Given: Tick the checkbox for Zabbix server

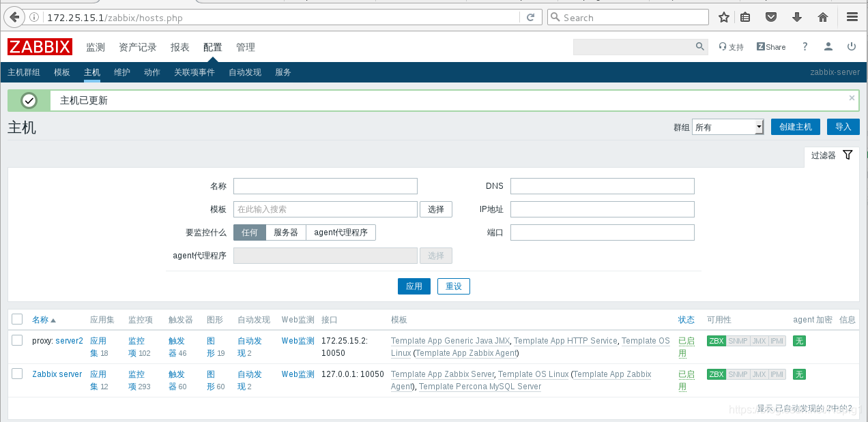Looking at the screenshot, I should (x=17, y=374).
